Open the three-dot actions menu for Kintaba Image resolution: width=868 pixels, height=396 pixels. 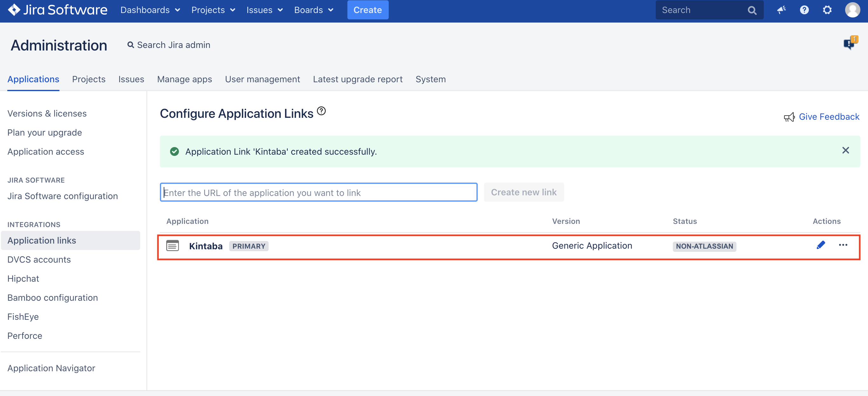click(x=843, y=245)
